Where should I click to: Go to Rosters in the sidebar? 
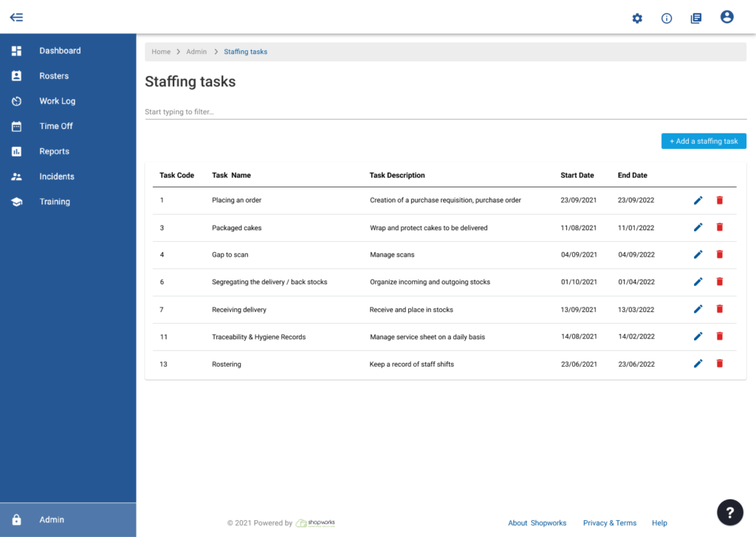pos(54,76)
